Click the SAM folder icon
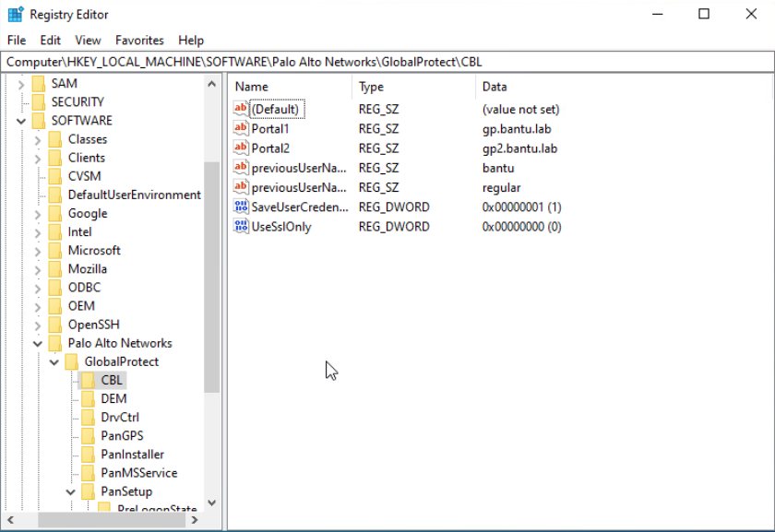The width and height of the screenshot is (775, 532). [38, 84]
